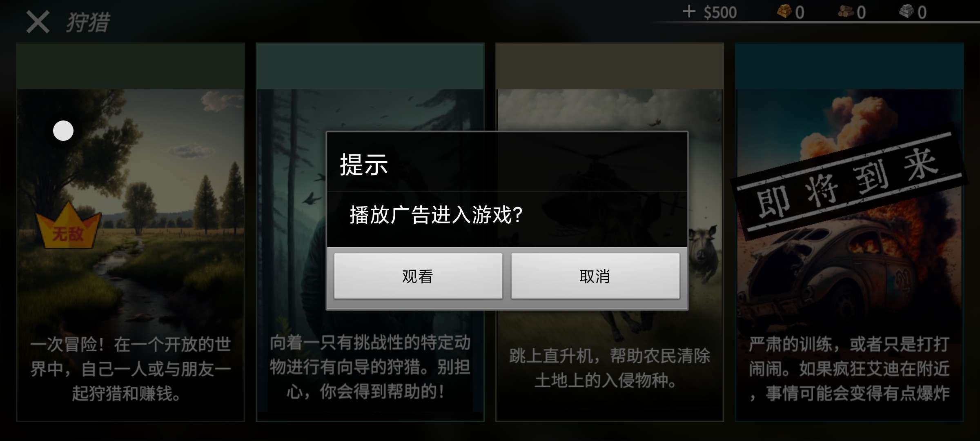Viewport: 980px width, 441px height.
Task: Tap the plus icon to add money
Action: tap(689, 11)
